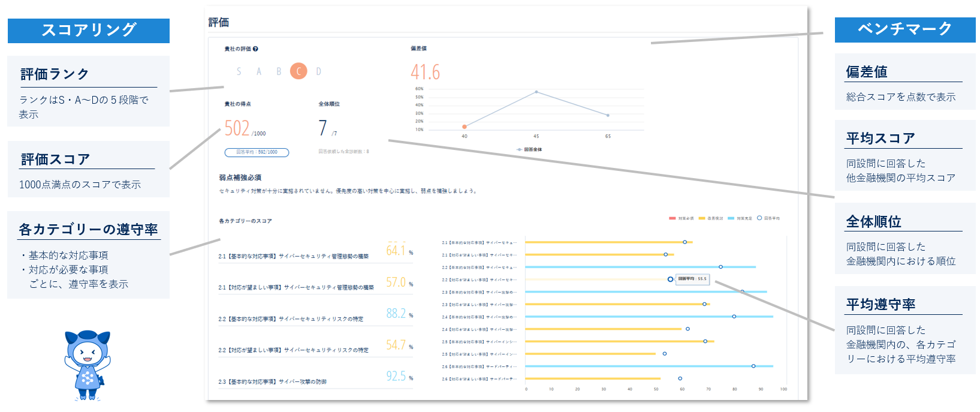The height and width of the screenshot is (412, 980).
Task: Toggle the blue 対策充足 legend item
Action: point(740,218)
